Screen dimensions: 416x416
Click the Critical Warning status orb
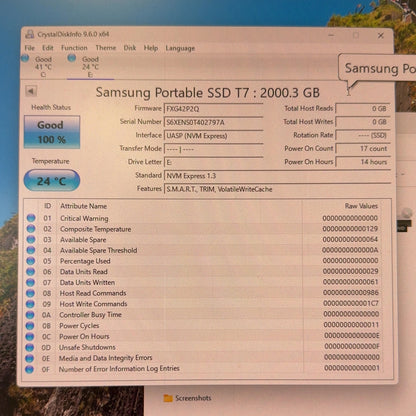[31, 218]
